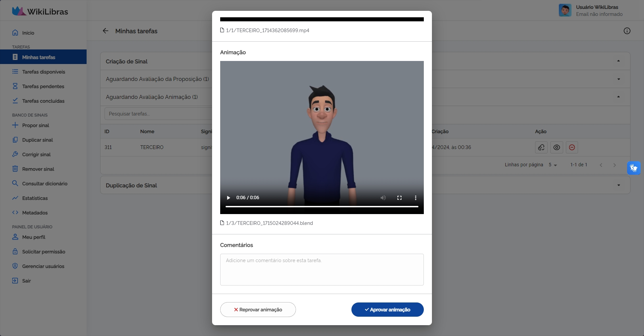Click the Propor sinal plus icon
This screenshot has width=644, height=336.
point(15,125)
